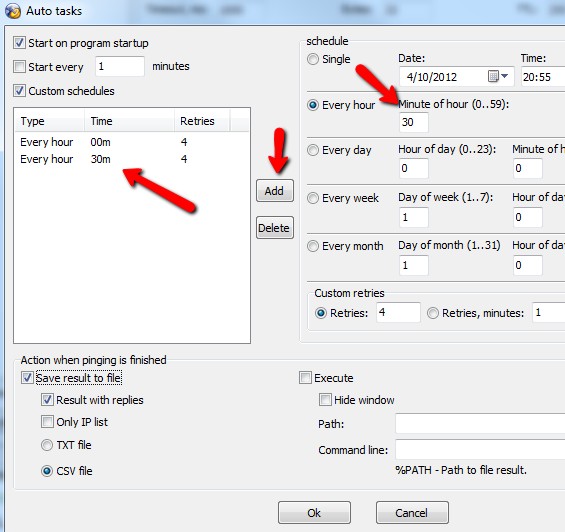The image size is (565, 532).
Task: Click the Every month hour field
Action: pos(528,265)
